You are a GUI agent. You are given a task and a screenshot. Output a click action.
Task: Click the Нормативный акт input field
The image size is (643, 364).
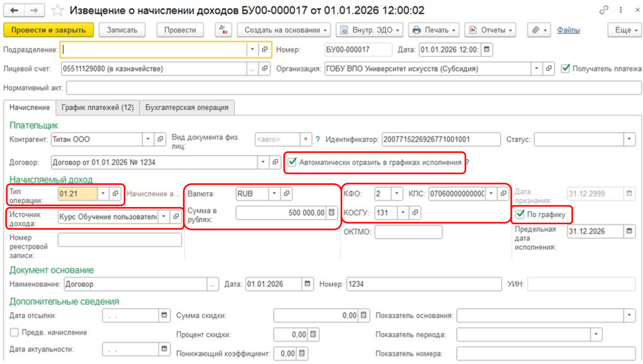point(354,88)
